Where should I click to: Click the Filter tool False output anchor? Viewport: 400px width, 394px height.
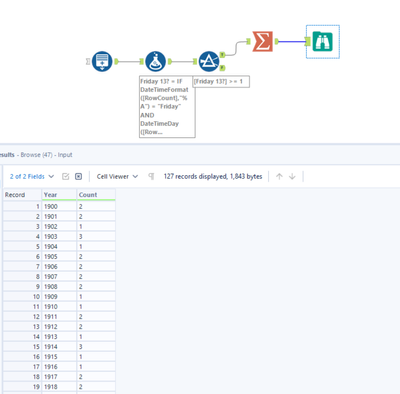tap(222, 68)
